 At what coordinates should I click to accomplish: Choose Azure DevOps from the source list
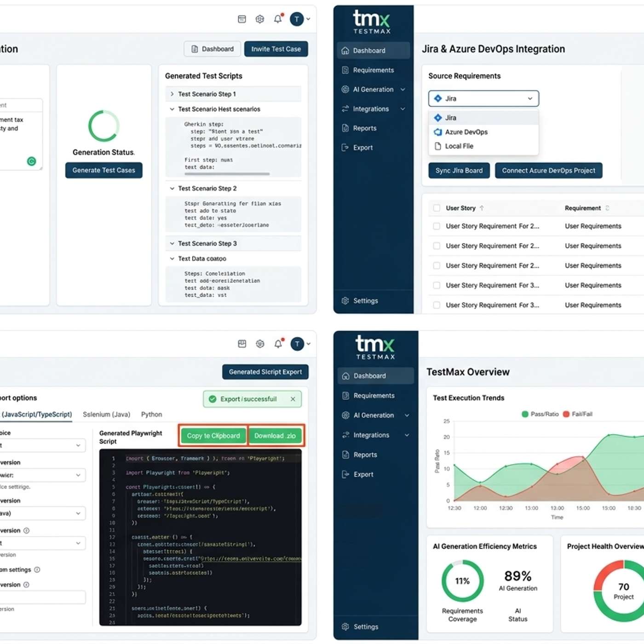click(x=466, y=132)
